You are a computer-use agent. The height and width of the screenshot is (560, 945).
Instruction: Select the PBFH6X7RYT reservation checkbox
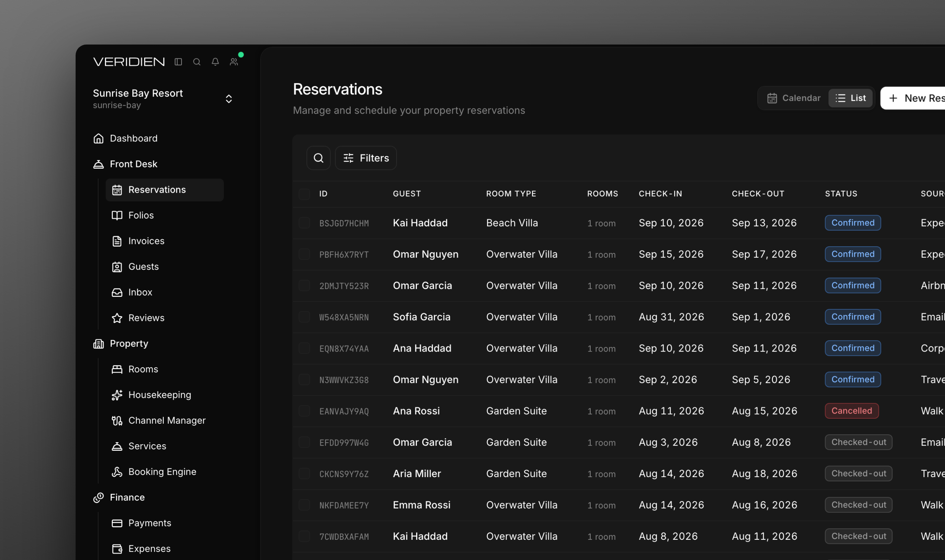coord(304,254)
